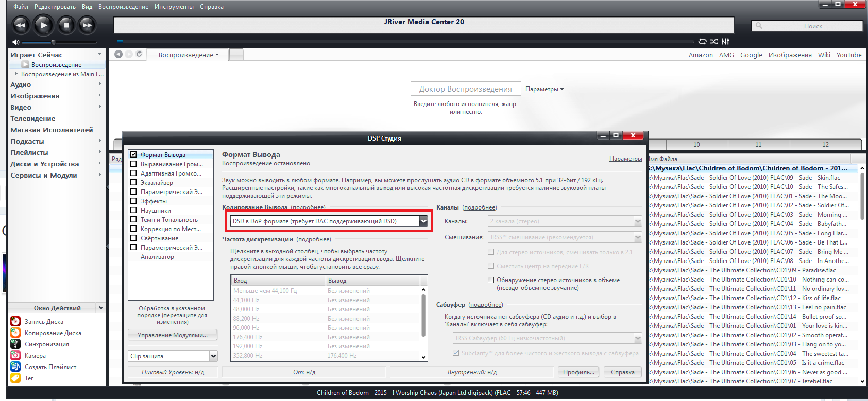Screen dimensions: 868x401
Task: Expand Аудио tree section arrow
Action: tap(100, 84)
